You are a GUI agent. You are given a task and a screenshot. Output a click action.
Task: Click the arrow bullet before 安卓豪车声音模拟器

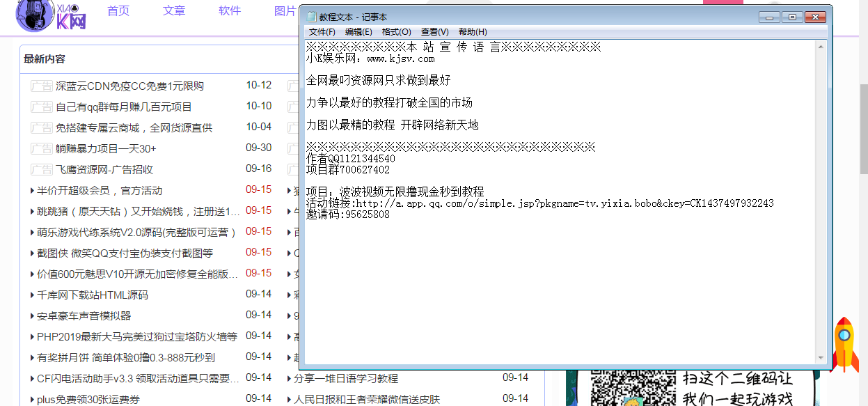point(31,315)
